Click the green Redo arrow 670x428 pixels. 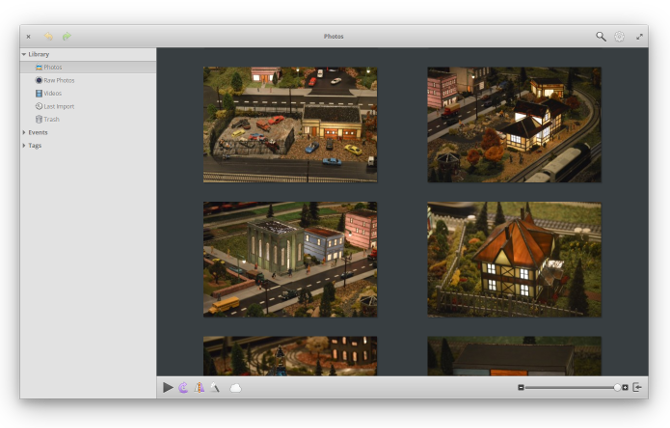[67, 37]
